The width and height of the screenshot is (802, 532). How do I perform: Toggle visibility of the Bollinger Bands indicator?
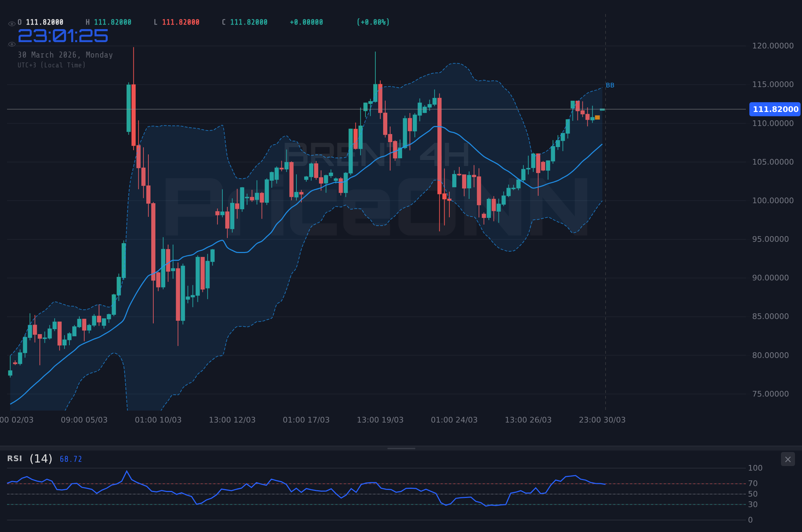click(x=12, y=44)
